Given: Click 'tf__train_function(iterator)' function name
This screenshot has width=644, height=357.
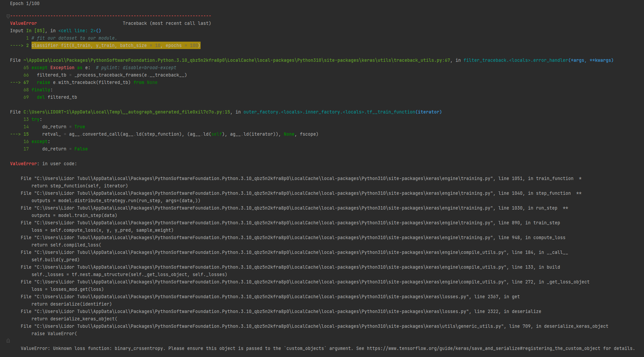Looking at the screenshot, I should pos(405,112).
